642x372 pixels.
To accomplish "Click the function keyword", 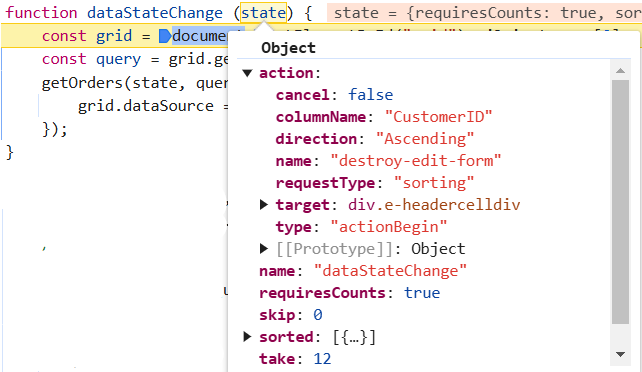I will (x=41, y=13).
